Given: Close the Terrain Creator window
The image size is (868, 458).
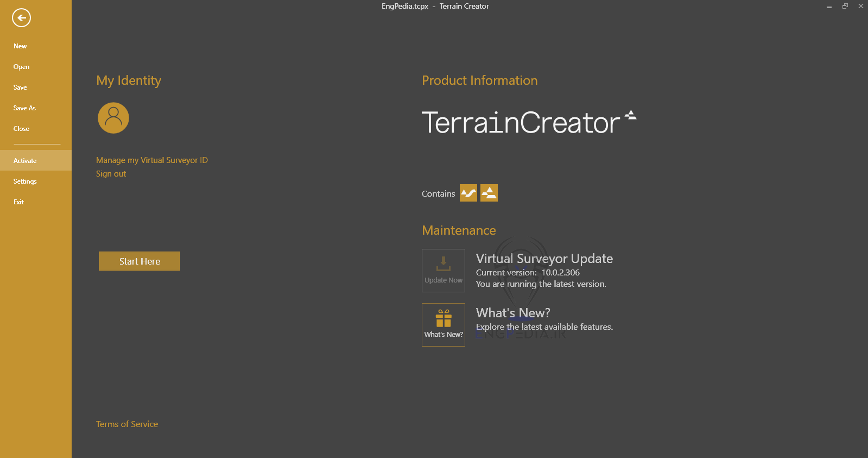Looking at the screenshot, I should (860, 7).
